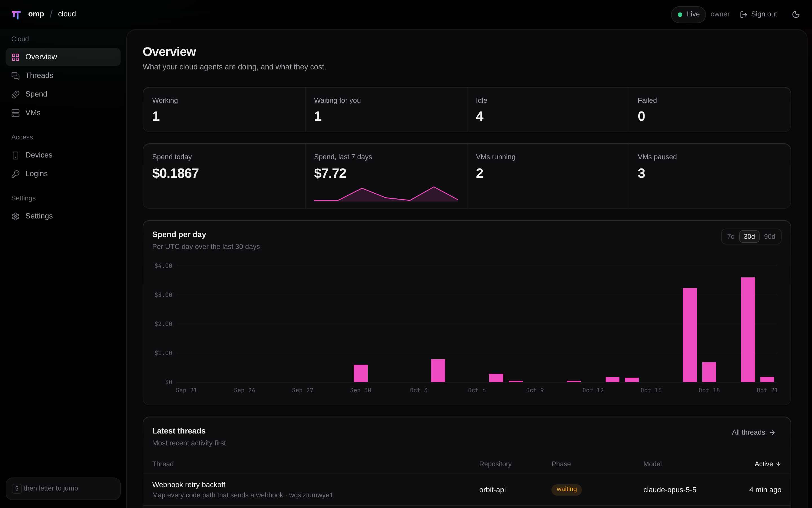Click the Active sort arrow icon
The image size is (812, 508).
click(778, 464)
